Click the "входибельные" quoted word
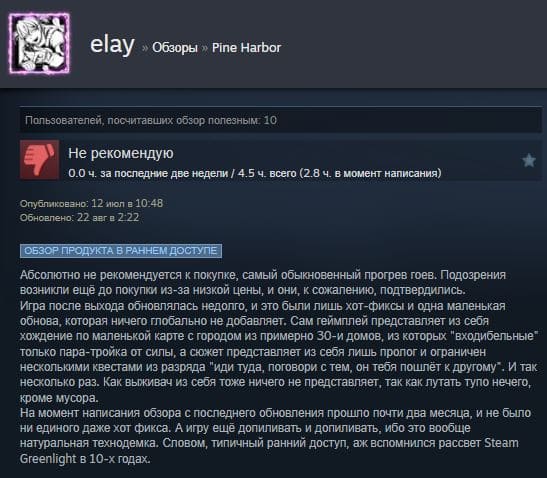Viewport: 547px width, 478px height. 494,336
